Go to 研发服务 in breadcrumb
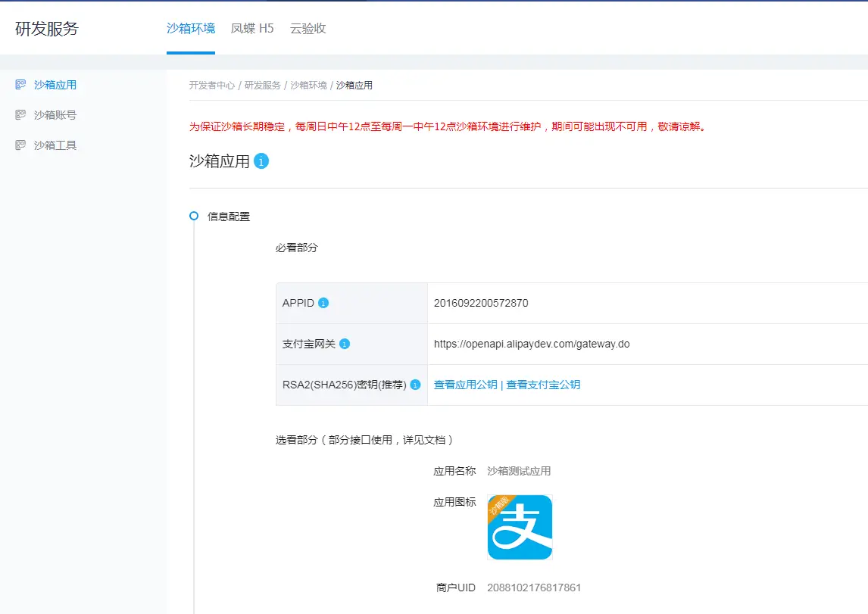This screenshot has height=614, width=868. pyautogui.click(x=263, y=86)
